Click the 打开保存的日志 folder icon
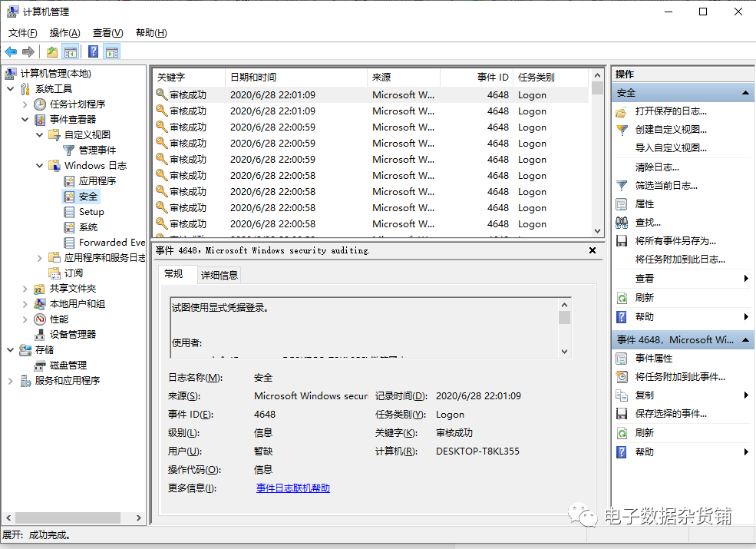Viewport: 756px width, 549px height. click(619, 111)
